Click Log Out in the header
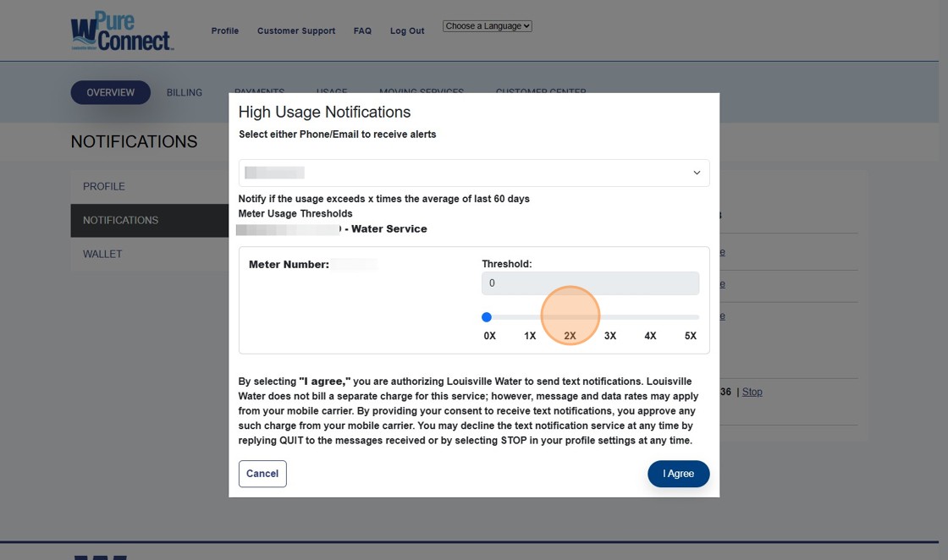Image resolution: width=948 pixels, height=560 pixels. [x=407, y=31]
